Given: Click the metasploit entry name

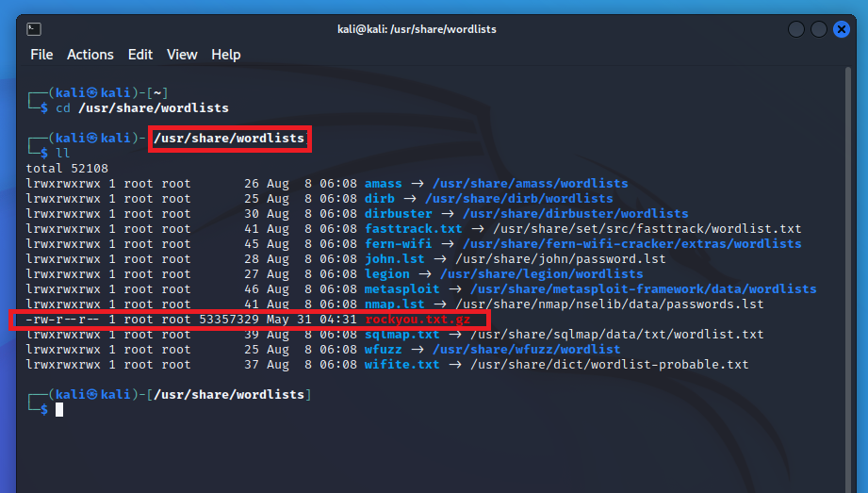Looking at the screenshot, I should 401,289.
